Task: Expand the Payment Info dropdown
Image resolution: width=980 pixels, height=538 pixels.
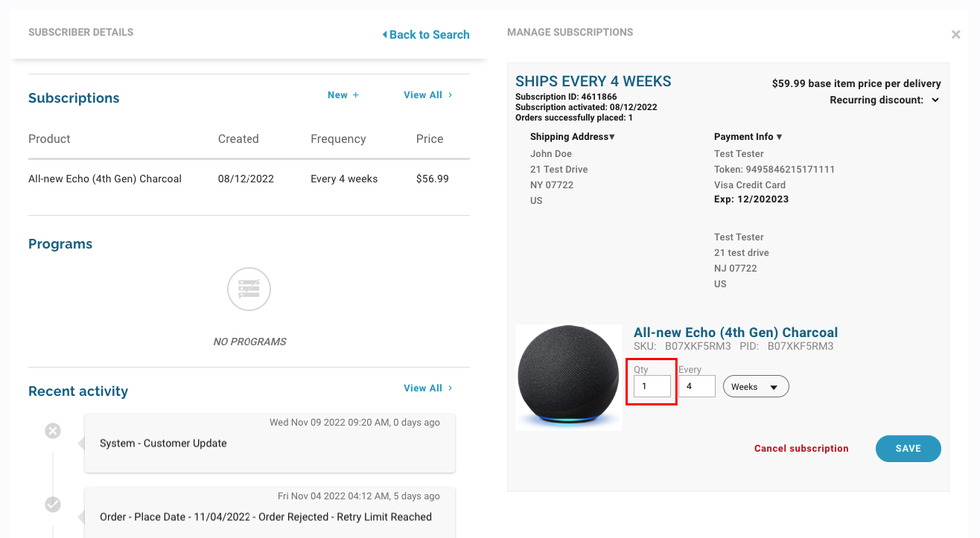Action: [748, 137]
